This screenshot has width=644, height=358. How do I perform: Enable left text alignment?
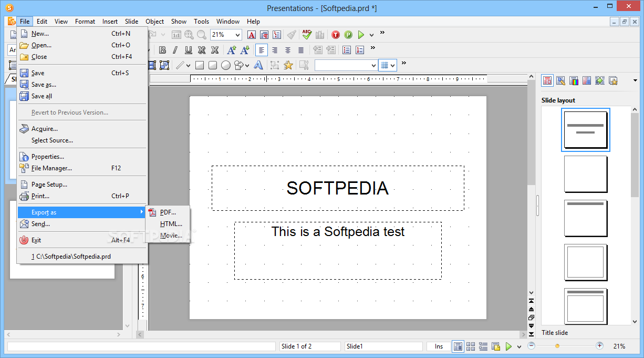(262, 50)
